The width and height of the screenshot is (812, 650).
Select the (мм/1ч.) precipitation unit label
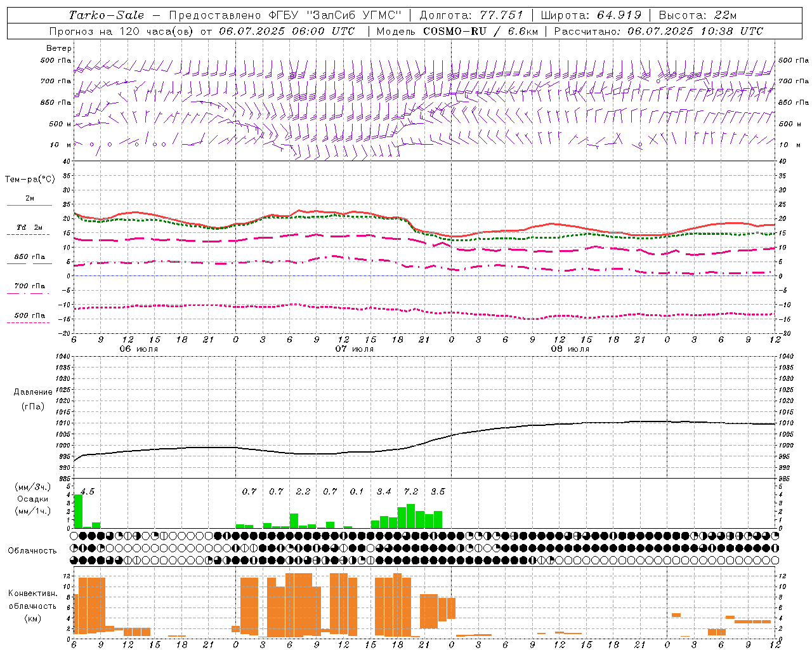pos(32,511)
